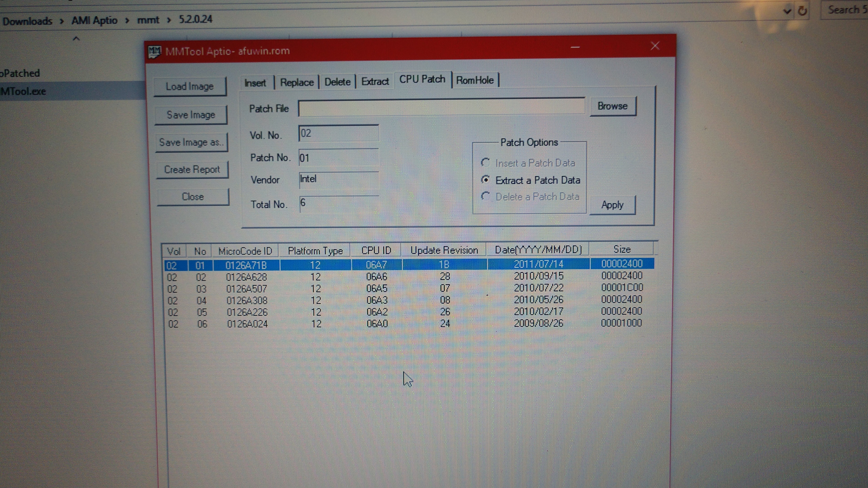Screen dimensions: 868x488
Task: Expand the breadcrumb chevron after mmt
Action: click(x=169, y=20)
